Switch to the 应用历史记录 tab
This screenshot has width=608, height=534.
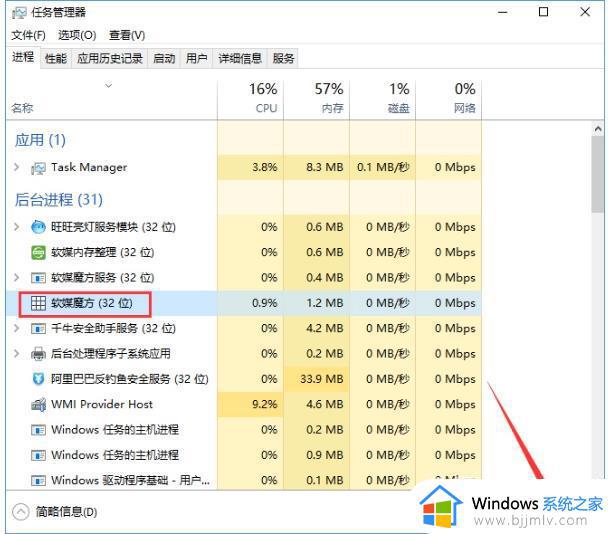tap(110, 59)
